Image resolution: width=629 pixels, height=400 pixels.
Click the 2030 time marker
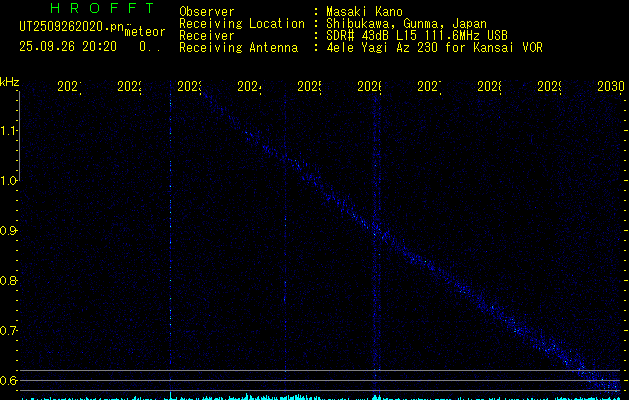click(x=611, y=88)
